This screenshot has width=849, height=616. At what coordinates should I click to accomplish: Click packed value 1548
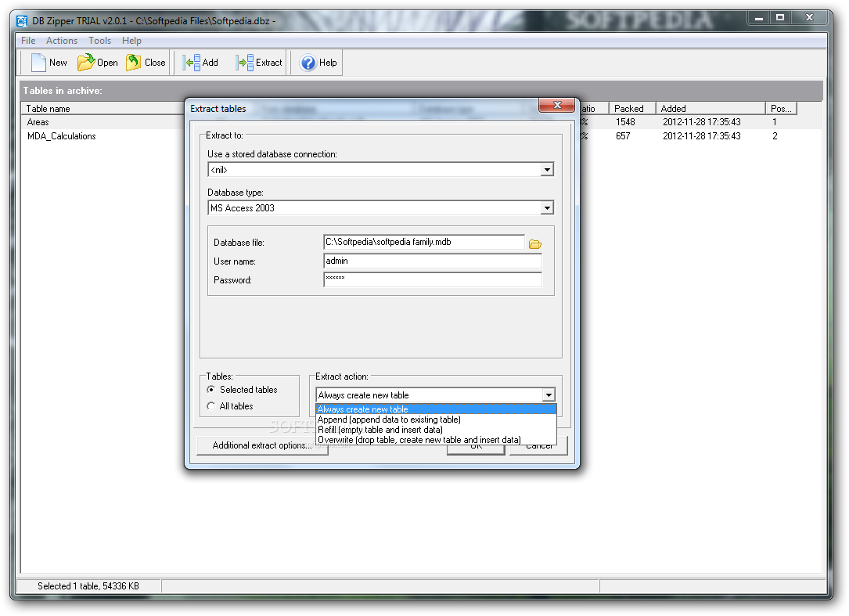coord(625,122)
